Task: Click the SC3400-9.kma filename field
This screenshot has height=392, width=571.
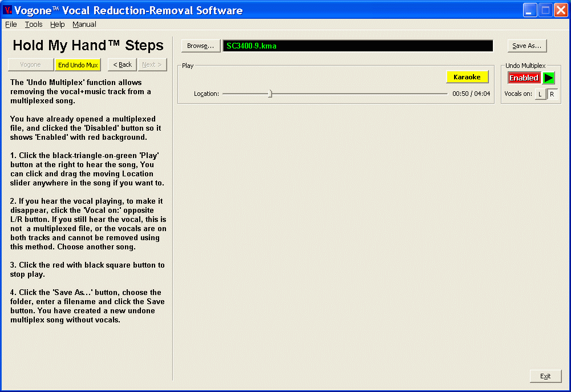Action: click(x=358, y=46)
